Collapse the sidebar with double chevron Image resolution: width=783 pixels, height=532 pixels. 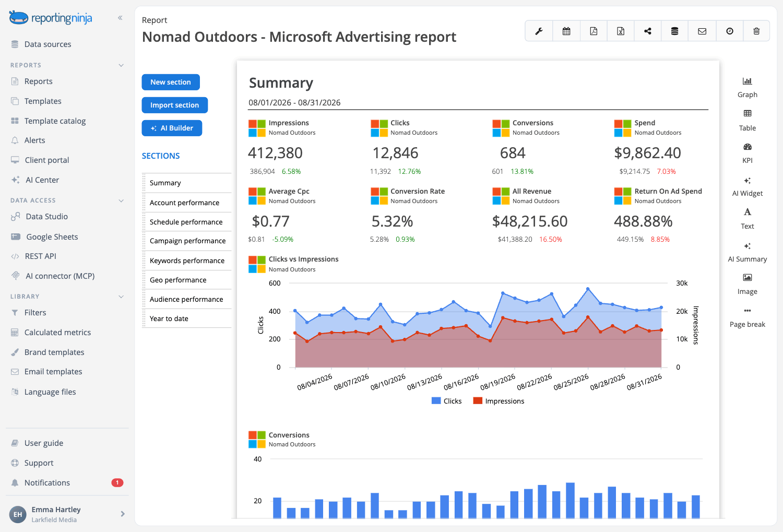click(x=120, y=18)
